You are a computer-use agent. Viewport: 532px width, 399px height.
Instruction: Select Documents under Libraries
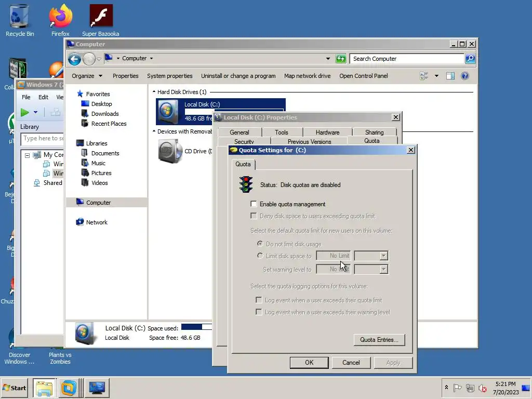(105, 153)
